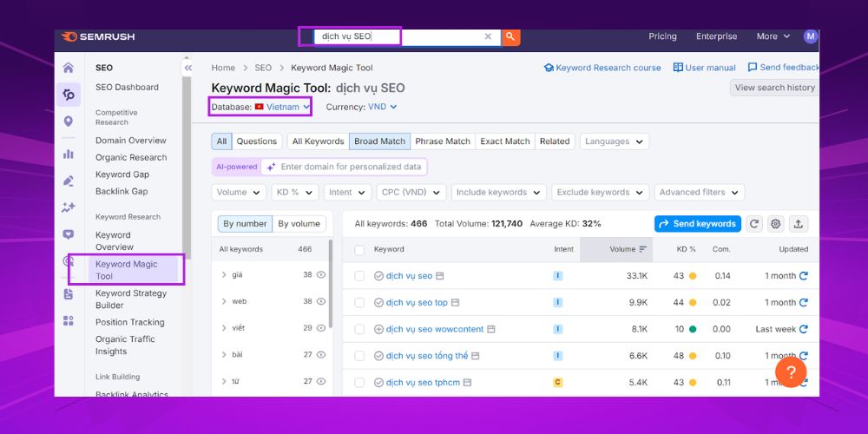
Task: Open the User manual link
Action: 705,68
